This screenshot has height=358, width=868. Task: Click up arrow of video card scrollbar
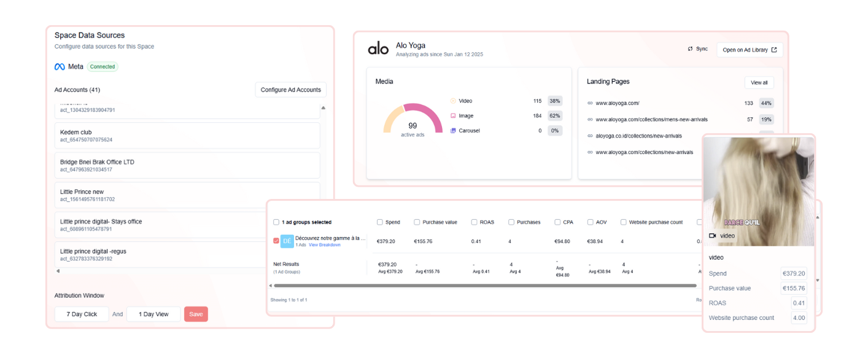(x=817, y=219)
